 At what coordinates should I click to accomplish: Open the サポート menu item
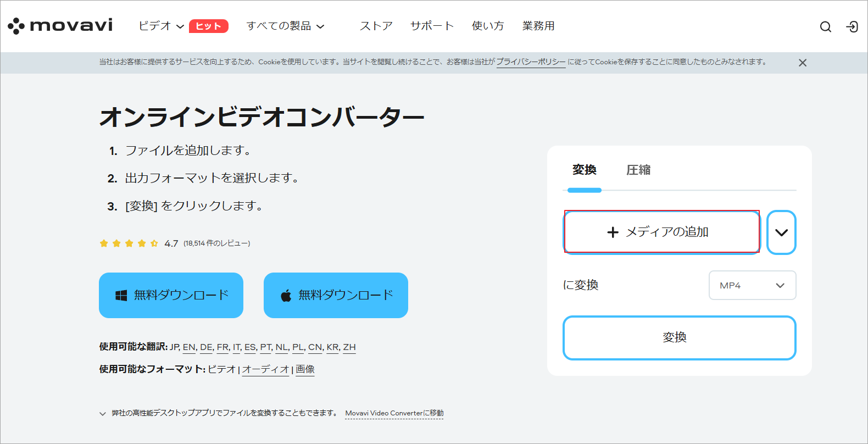click(432, 26)
